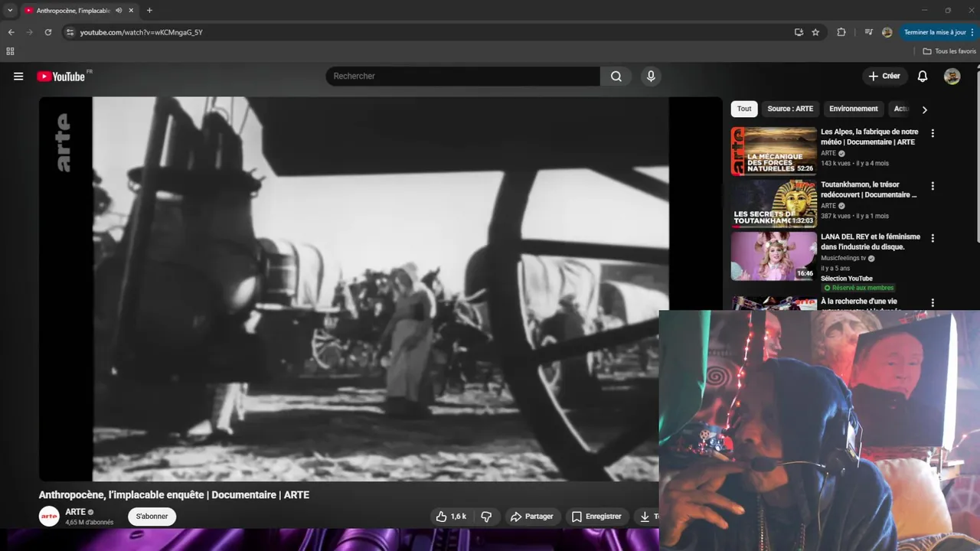The image size is (980, 551).
Task: Close the Anthropocène browser tab
Action: [131, 11]
